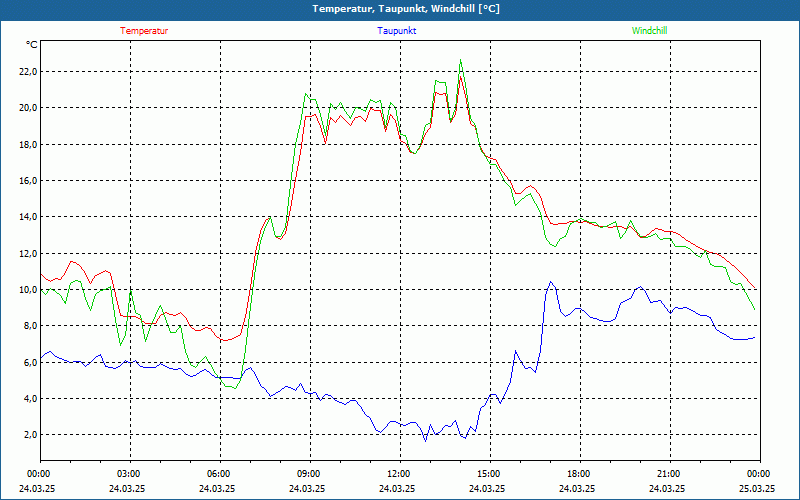Click the 14,0 y-axis value

(x=28, y=217)
